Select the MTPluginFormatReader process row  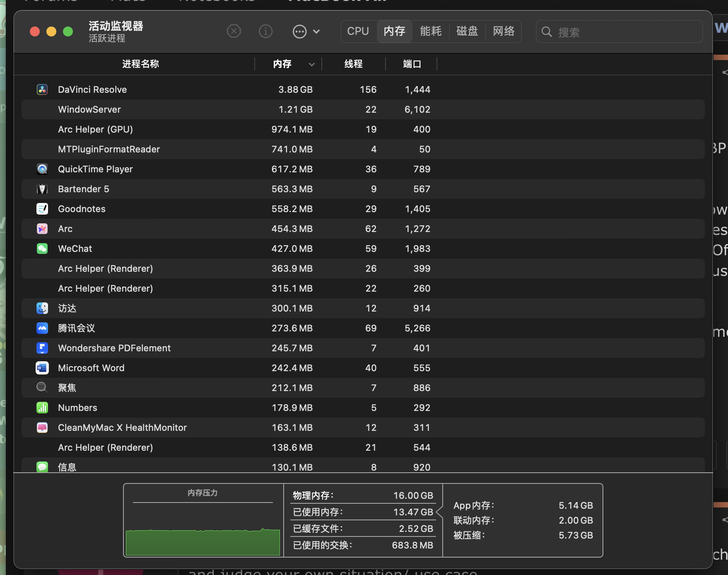[363, 149]
